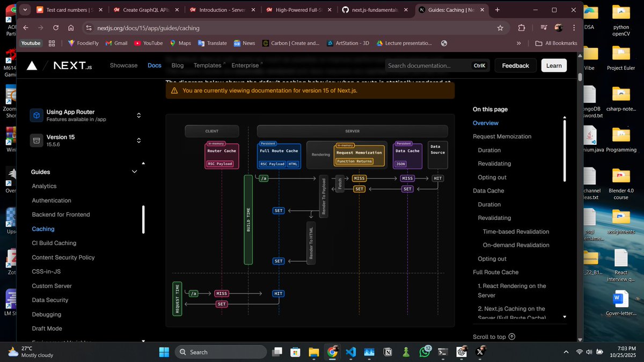This screenshot has height=362, width=644.
Task: Switch to the Create GraphQL APIs tab
Action: [147, 10]
